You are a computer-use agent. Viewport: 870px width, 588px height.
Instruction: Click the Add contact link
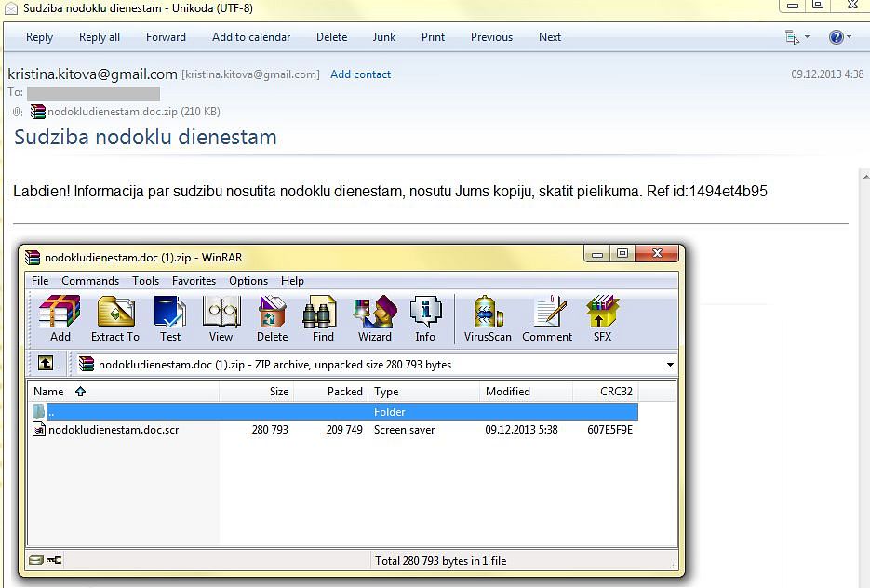361,74
